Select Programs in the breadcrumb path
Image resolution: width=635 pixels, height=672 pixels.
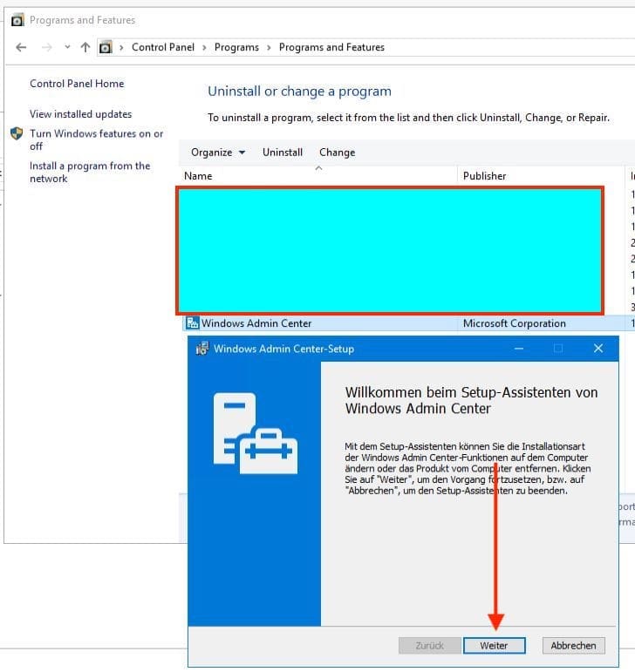coord(236,47)
